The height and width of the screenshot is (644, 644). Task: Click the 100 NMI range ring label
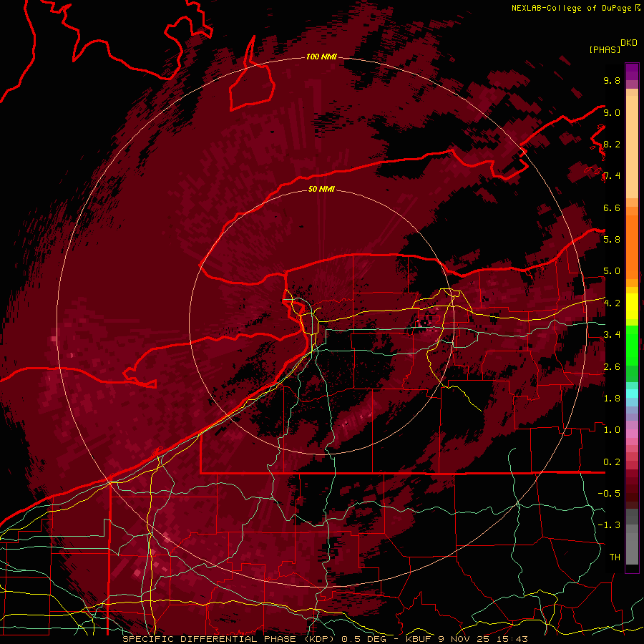point(321,57)
